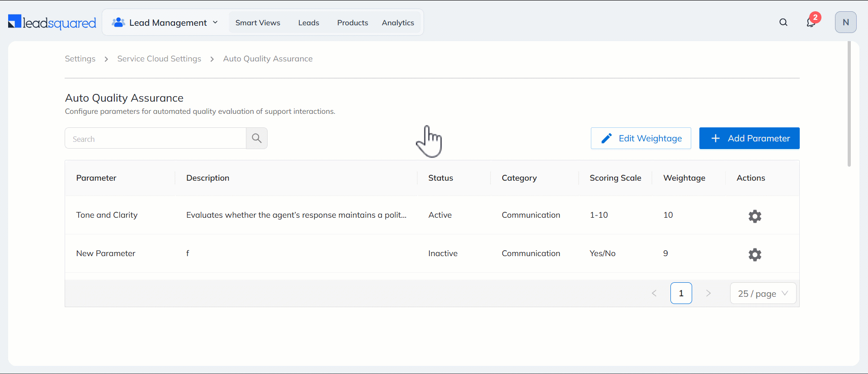This screenshot has width=868, height=374.
Task: Open the 25 / page dropdown
Action: point(763,293)
